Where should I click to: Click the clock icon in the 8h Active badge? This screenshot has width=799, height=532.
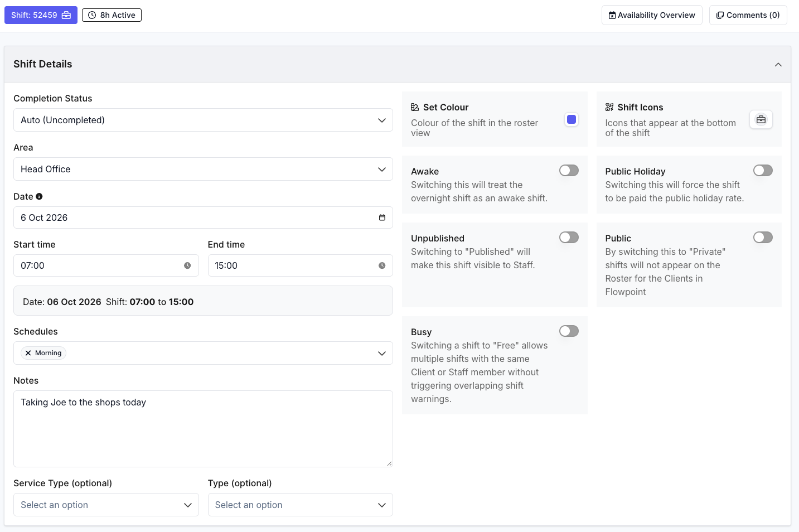92,15
